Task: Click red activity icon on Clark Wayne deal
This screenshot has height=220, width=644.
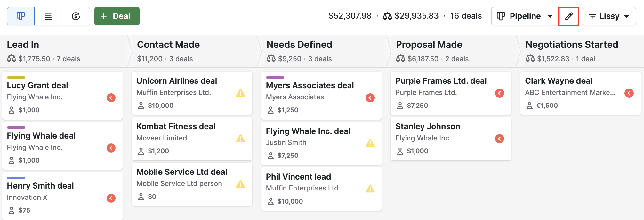Action: pos(629,93)
